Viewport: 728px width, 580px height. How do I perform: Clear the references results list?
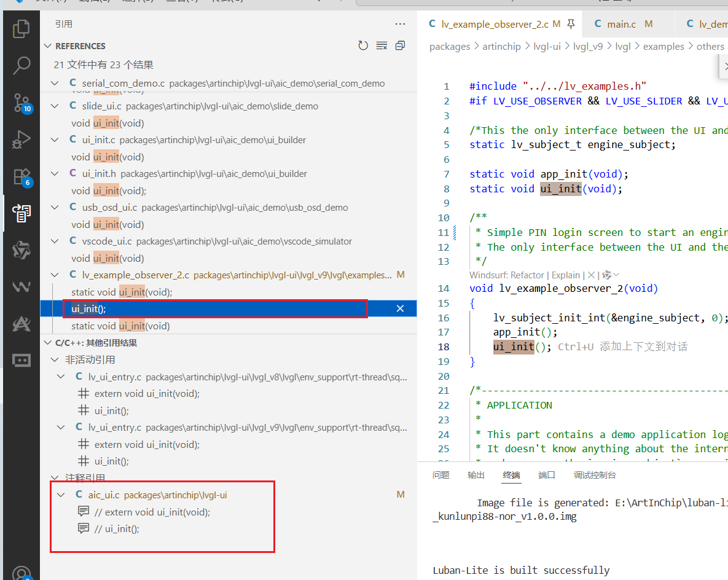(x=382, y=45)
